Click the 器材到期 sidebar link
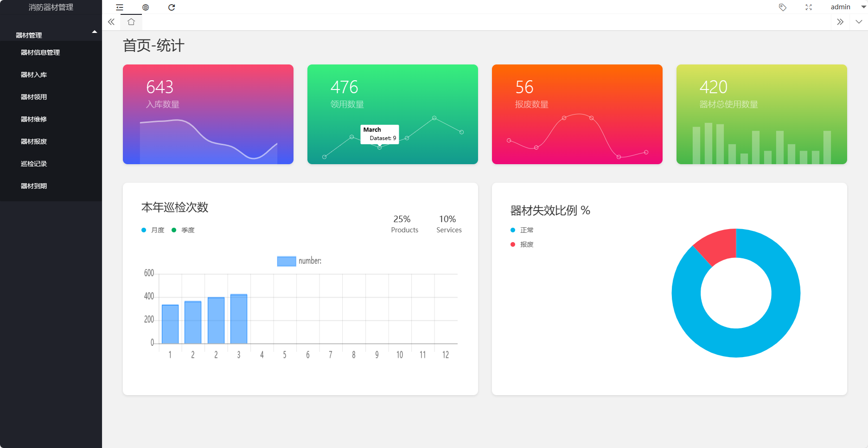This screenshot has height=448, width=868. point(34,186)
